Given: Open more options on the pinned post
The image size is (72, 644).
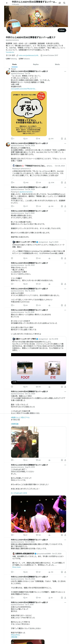Looking at the screenshot, I should (65, 71).
